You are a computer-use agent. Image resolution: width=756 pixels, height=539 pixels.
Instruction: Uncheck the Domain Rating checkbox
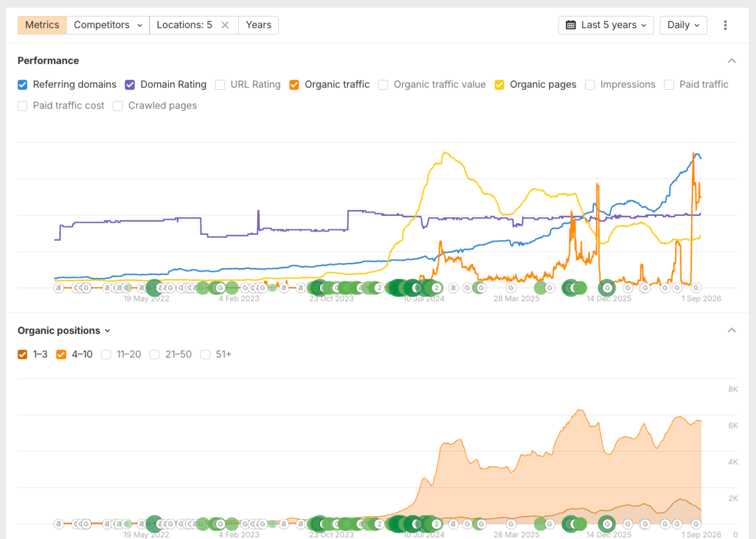[130, 85]
